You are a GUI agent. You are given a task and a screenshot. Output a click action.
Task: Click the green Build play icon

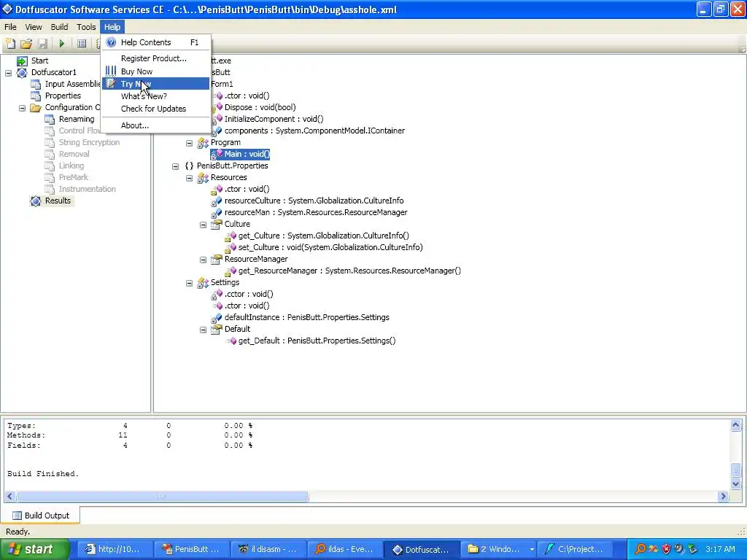(x=61, y=44)
